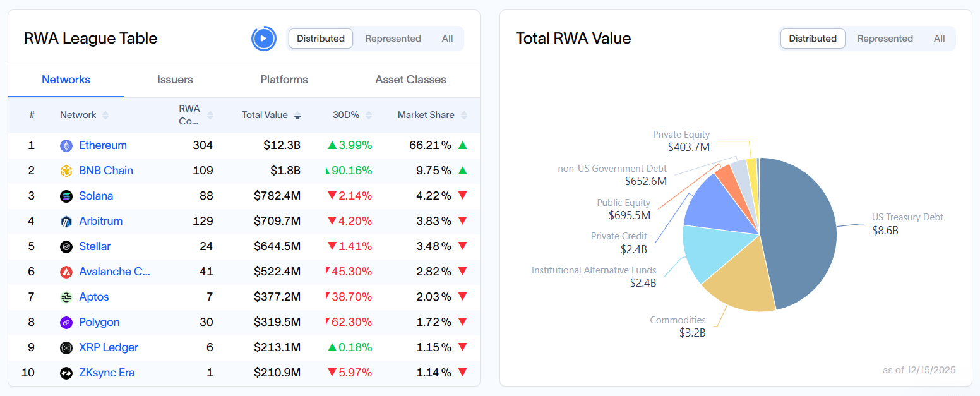Click the BNB Chain logo icon

66,171
